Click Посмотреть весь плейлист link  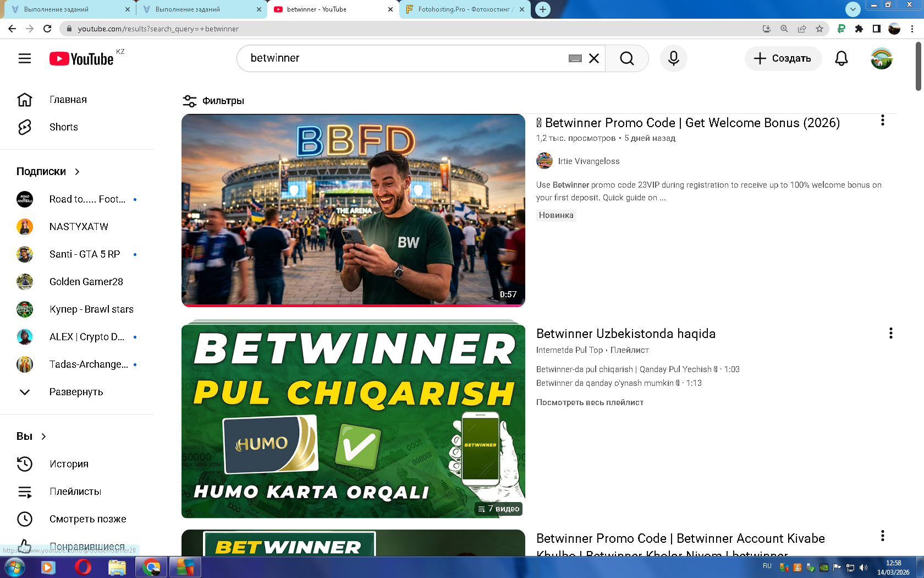590,402
